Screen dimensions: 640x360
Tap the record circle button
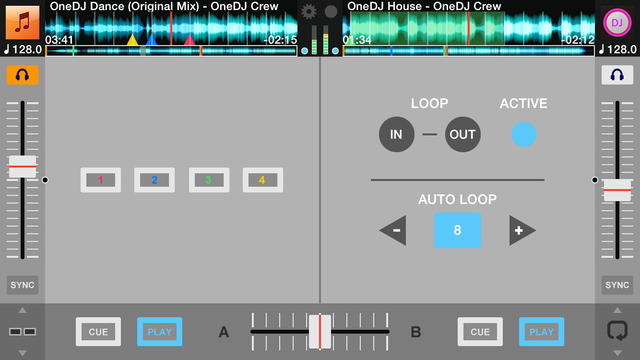click(331, 11)
